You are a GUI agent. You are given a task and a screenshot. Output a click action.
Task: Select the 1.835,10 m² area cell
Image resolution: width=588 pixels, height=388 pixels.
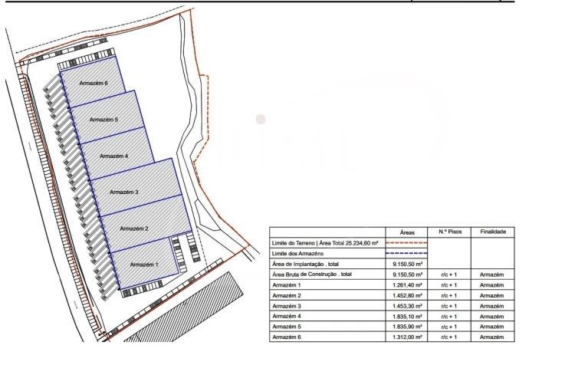click(x=407, y=316)
